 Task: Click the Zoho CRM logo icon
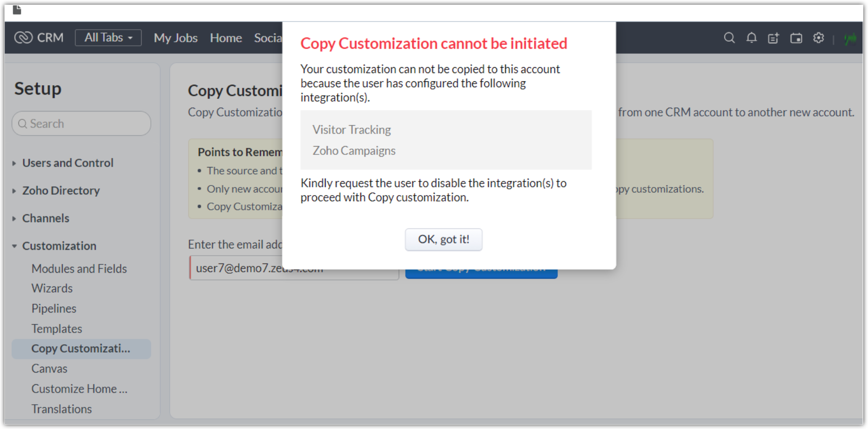pyautogui.click(x=23, y=37)
